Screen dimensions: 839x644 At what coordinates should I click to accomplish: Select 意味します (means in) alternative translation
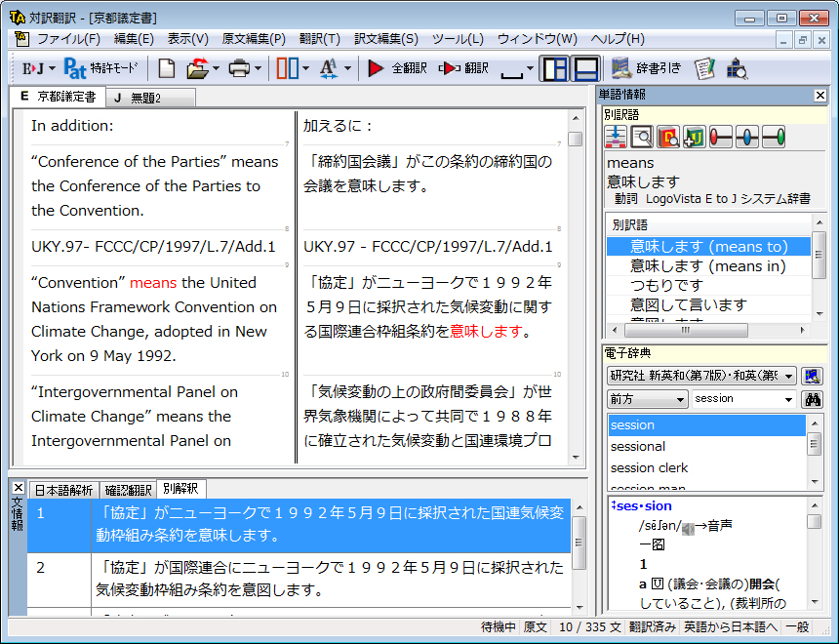[x=707, y=265]
